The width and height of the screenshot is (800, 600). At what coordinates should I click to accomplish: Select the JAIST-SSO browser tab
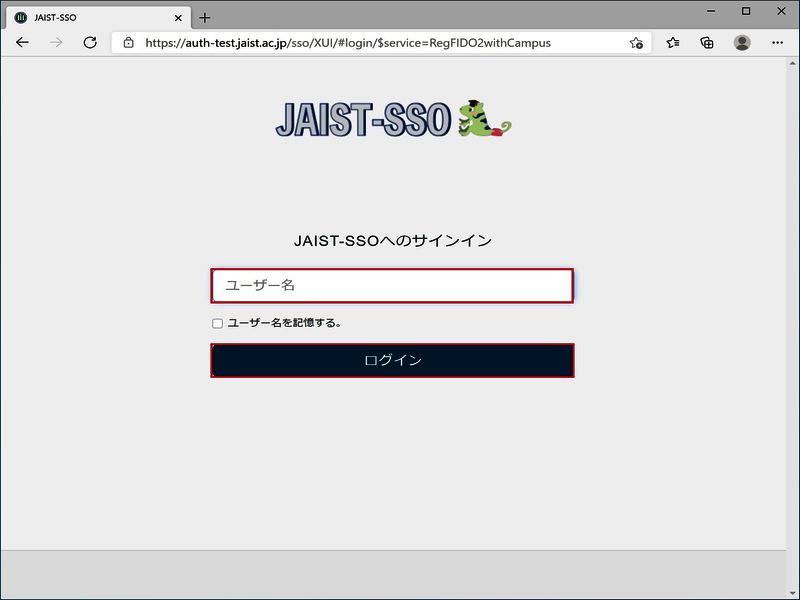click(x=99, y=18)
